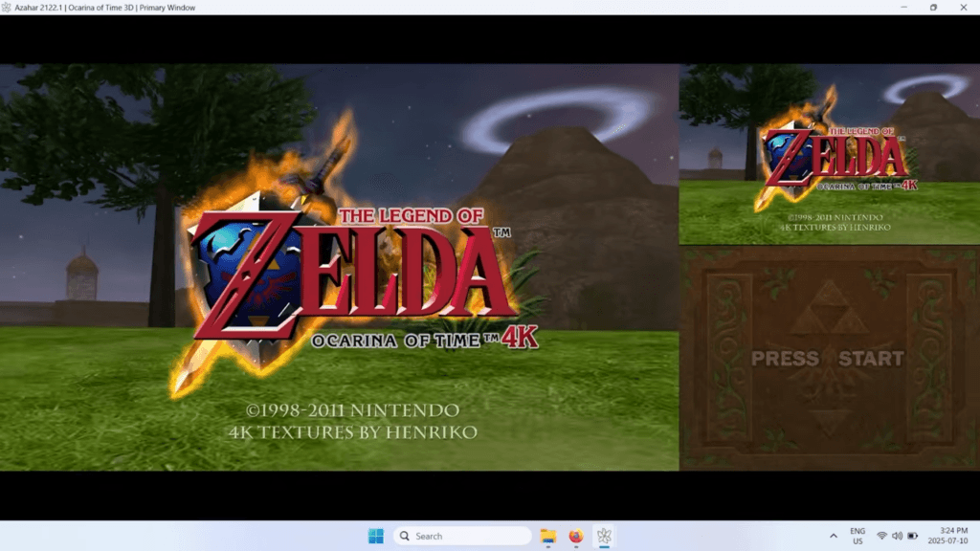Open the ENG US language switcher

pos(857,536)
